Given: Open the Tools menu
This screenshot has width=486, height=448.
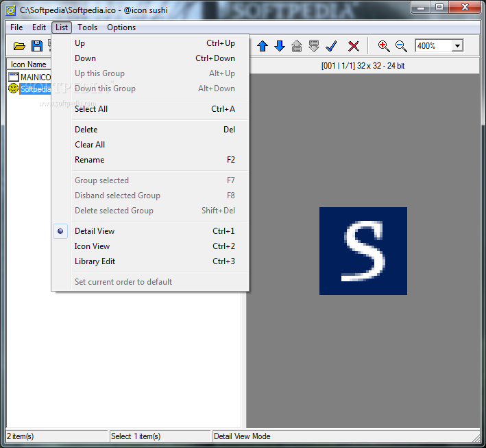Looking at the screenshot, I should [x=88, y=27].
